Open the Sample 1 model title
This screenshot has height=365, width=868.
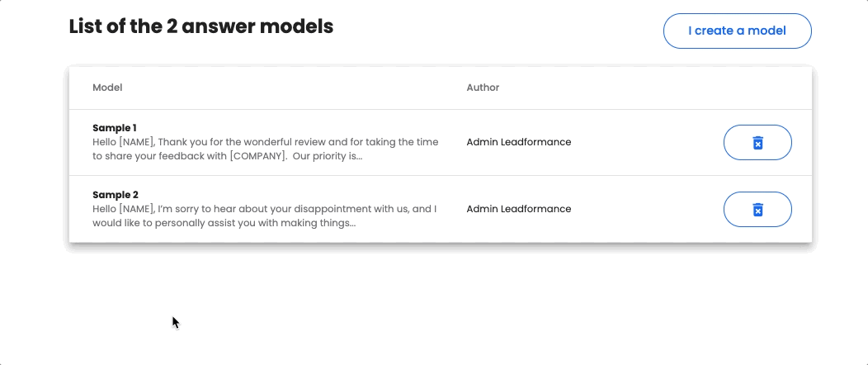(x=115, y=128)
